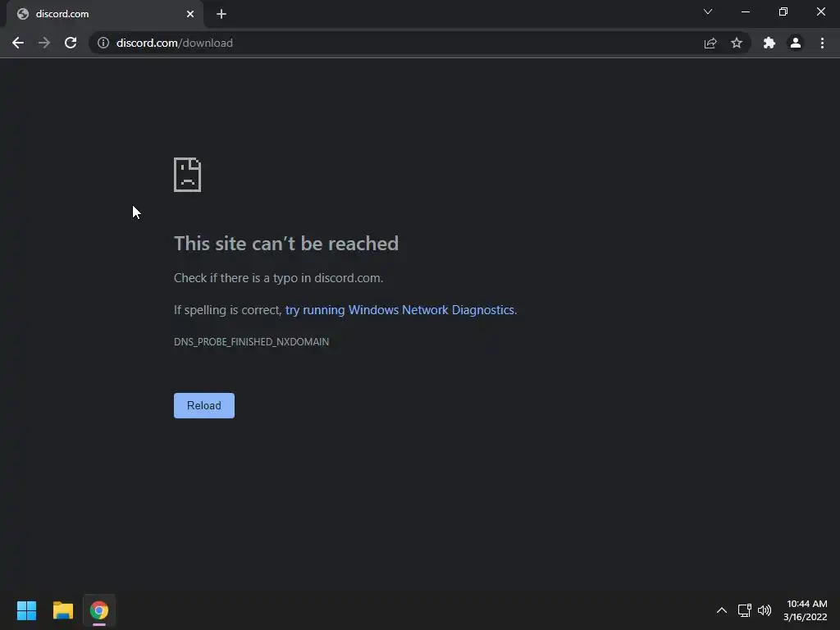Click the forward navigation arrow
Viewport: 840px width, 630px height.
[x=44, y=43]
